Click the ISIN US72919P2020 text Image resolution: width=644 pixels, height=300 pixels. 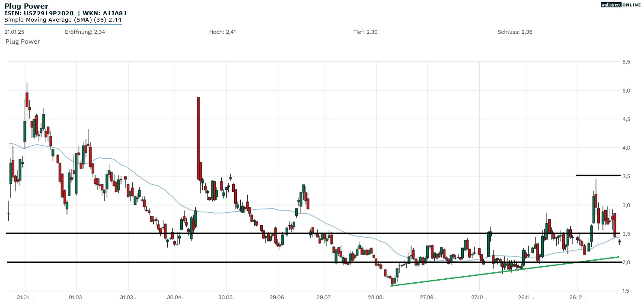point(39,13)
